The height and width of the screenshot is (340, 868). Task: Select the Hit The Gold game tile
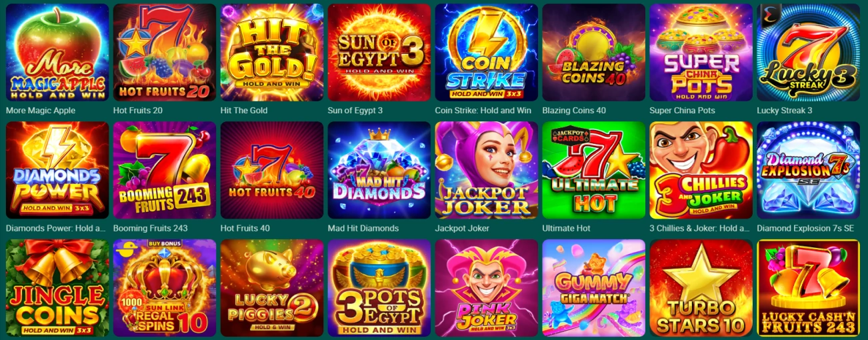(272, 53)
